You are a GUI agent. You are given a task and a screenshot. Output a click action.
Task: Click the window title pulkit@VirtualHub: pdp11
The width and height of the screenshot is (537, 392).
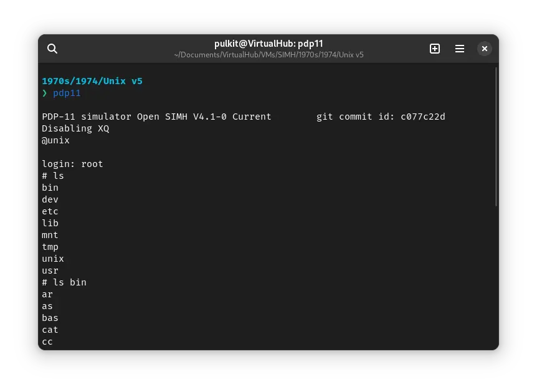tap(268, 44)
